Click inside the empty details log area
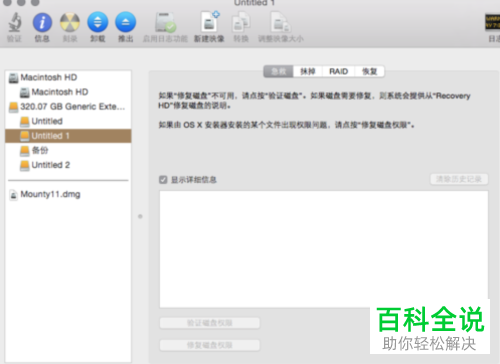Image resolution: width=500 pixels, height=364 pixels. point(323,248)
